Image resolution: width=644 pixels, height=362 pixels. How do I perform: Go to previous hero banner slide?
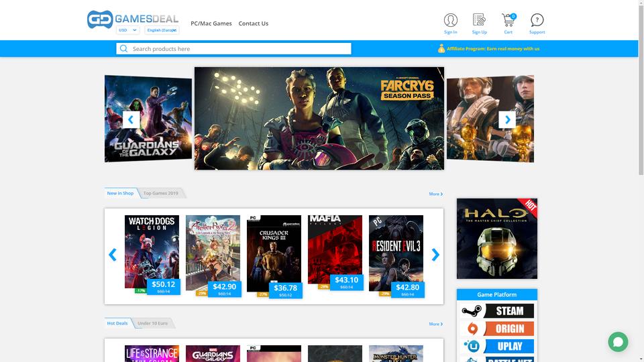point(131,119)
